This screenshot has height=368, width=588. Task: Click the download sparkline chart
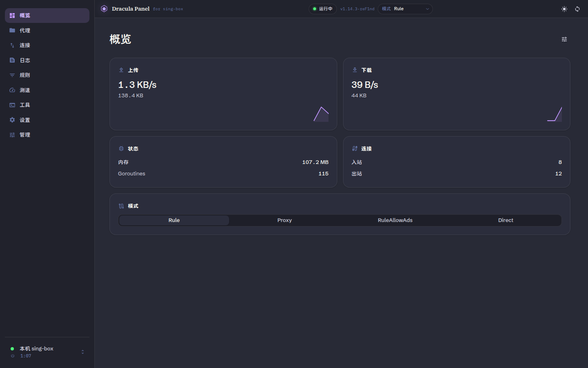[555, 114]
